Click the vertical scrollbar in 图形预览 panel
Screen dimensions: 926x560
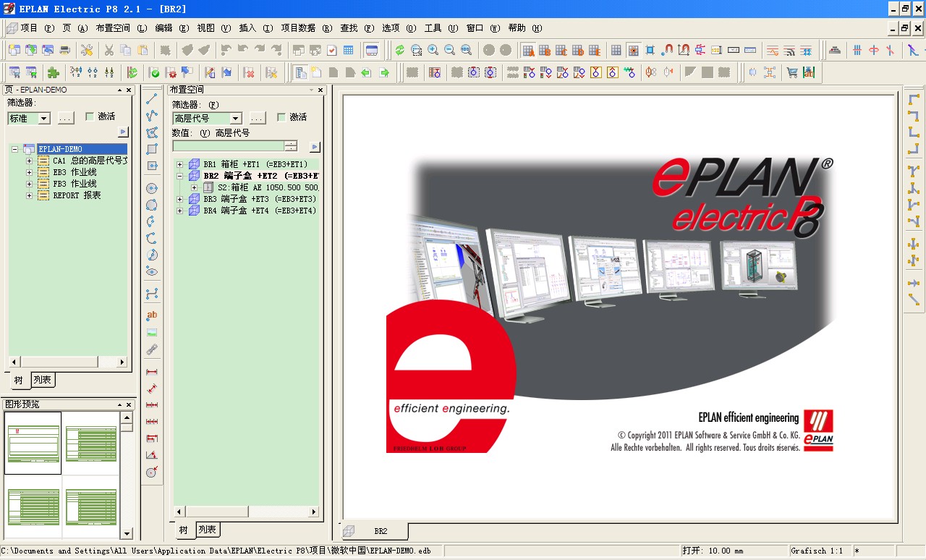point(127,475)
